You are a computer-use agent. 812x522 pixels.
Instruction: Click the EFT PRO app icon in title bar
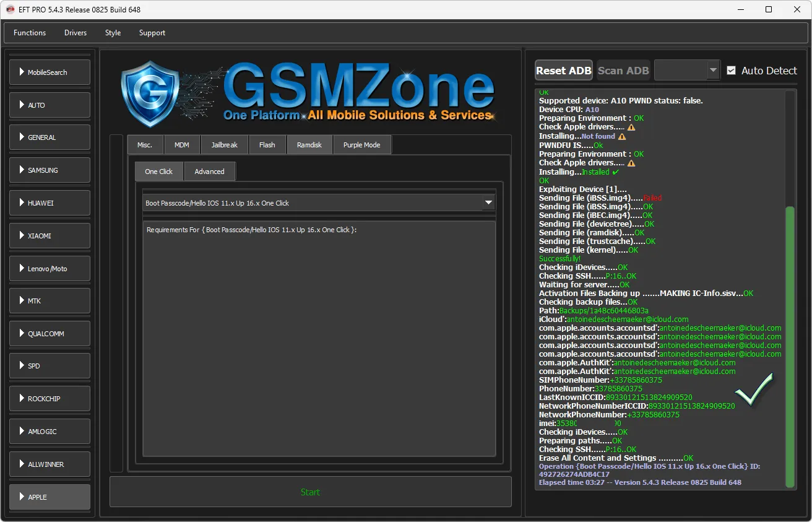point(10,9)
